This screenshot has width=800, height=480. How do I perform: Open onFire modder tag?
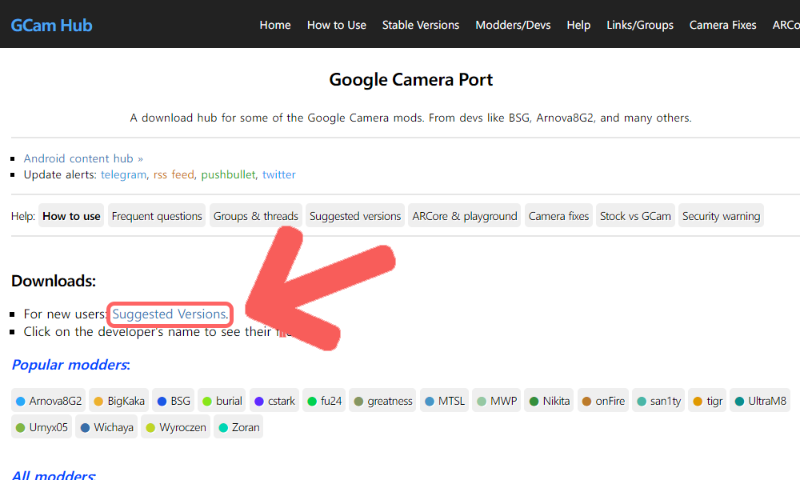click(603, 401)
